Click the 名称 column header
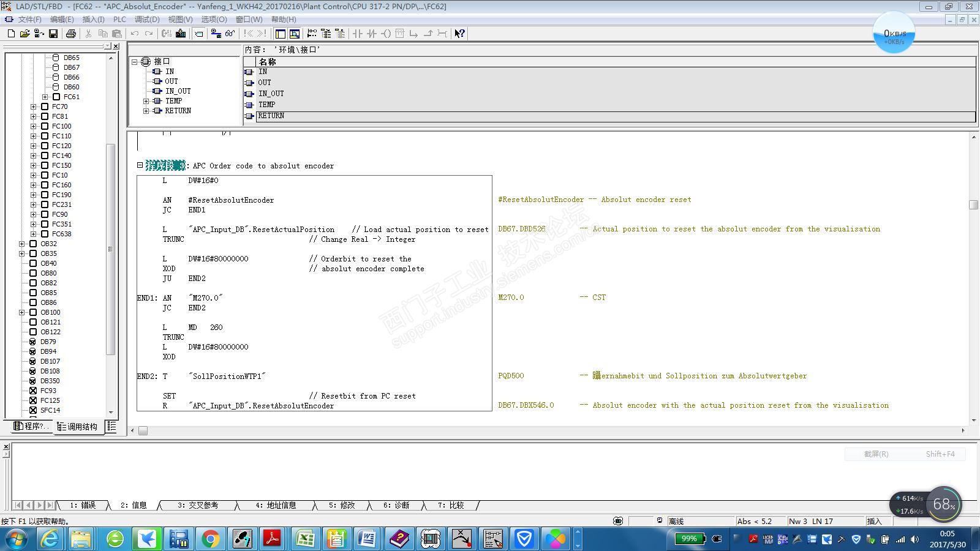The width and height of the screenshot is (980, 551). tap(616, 62)
